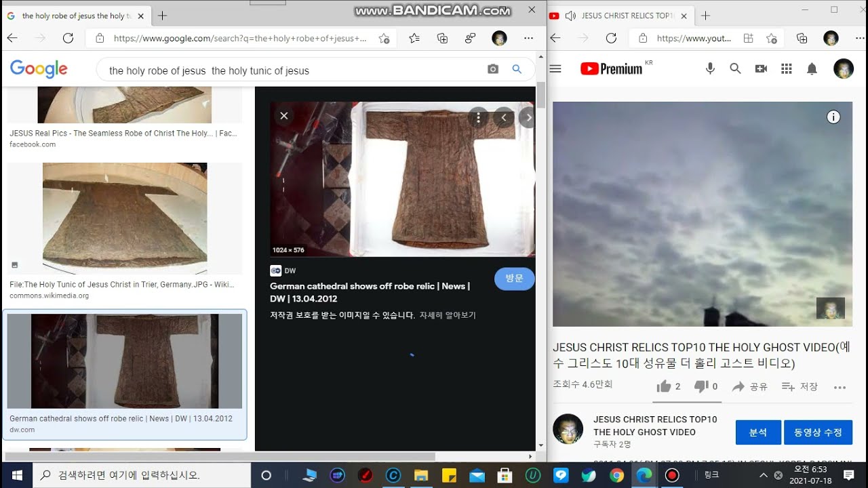Open the YouTube account avatar menu
Screen dimensions: 868x488
843,68
